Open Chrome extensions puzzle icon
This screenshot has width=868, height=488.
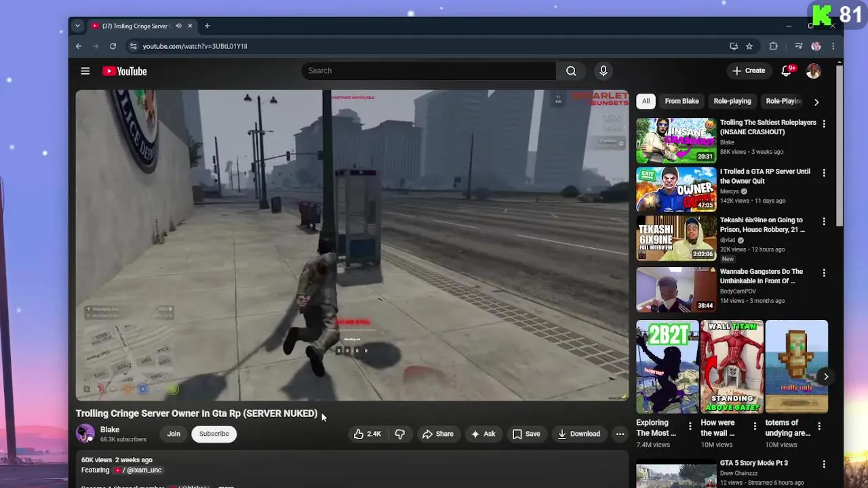773,46
